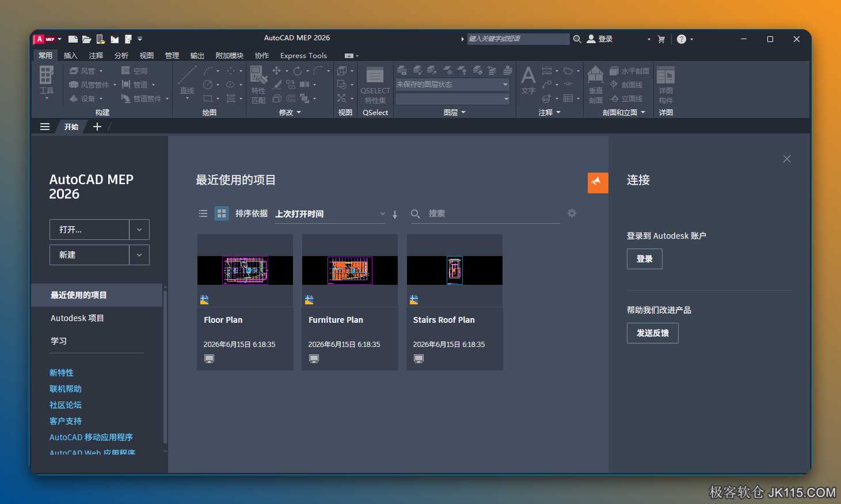Open the 客户支持 link
Image resolution: width=841 pixels, height=504 pixels.
click(66, 421)
